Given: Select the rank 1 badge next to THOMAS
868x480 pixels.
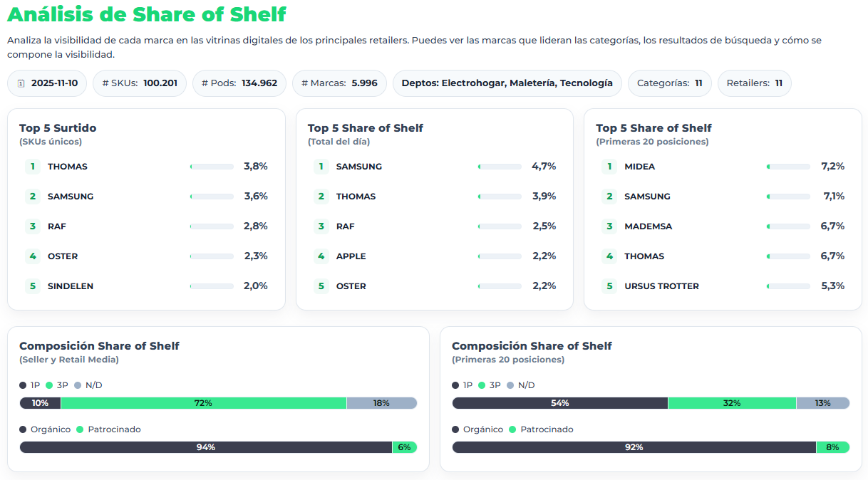Looking at the screenshot, I should pyautogui.click(x=33, y=166).
